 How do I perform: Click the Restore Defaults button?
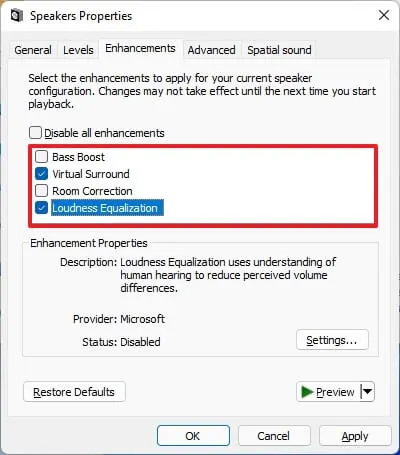click(x=74, y=392)
